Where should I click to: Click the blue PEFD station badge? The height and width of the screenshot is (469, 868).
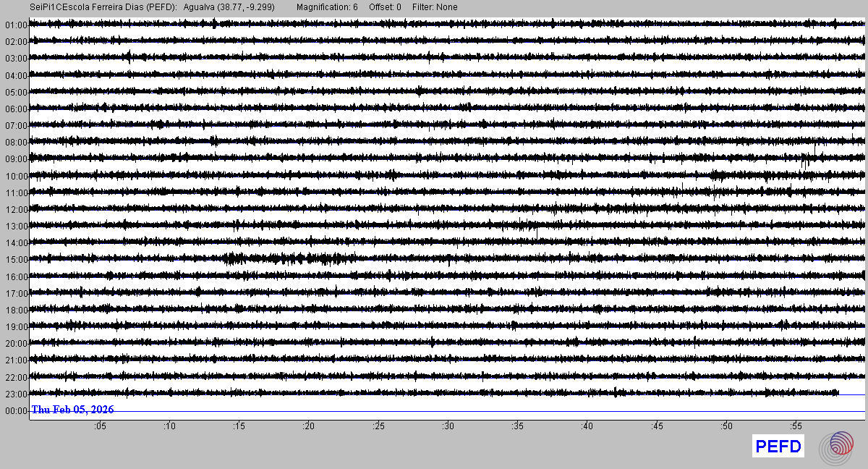pos(778,447)
